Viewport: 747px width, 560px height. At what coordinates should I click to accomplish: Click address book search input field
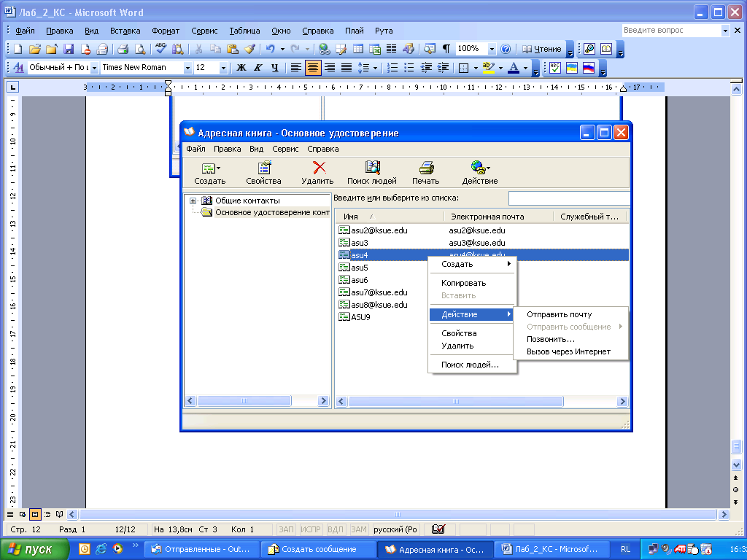(x=569, y=198)
